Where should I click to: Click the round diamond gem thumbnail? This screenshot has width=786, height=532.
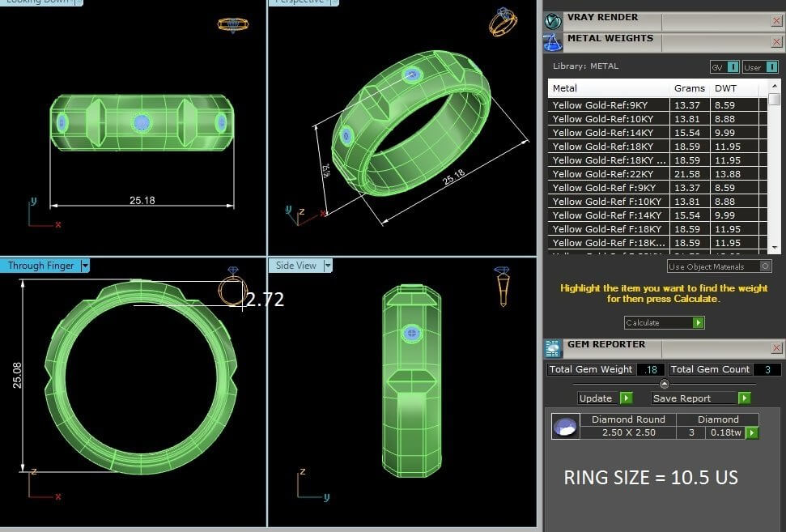[565, 426]
